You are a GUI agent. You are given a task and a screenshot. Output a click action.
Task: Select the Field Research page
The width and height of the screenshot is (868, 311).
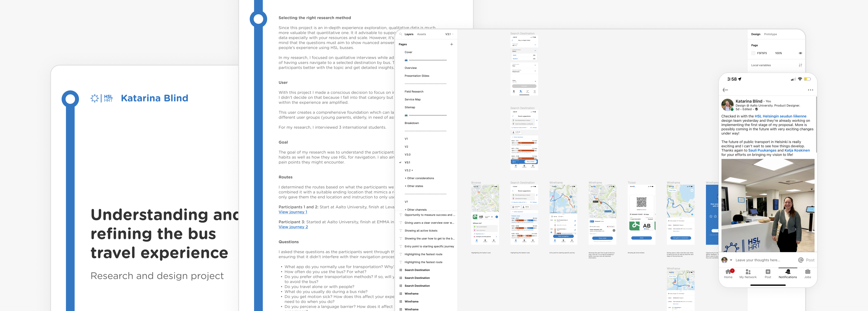414,91
